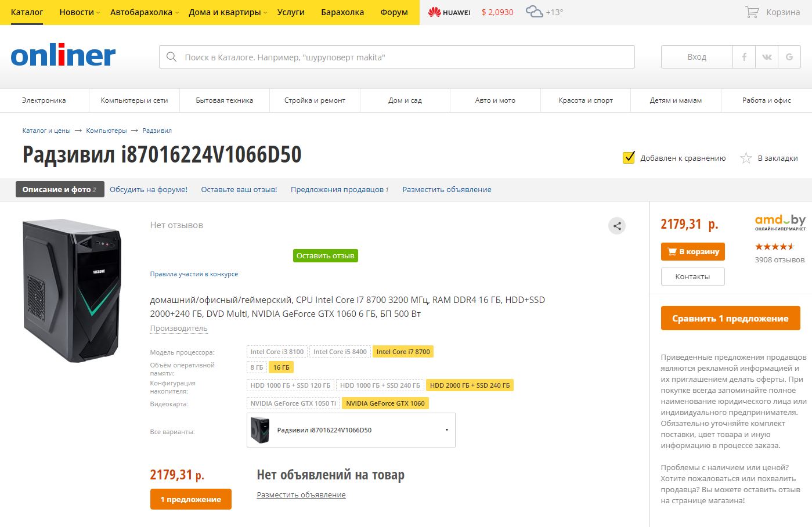The width and height of the screenshot is (812, 527).
Task: Open Авто и мото category
Action: pyautogui.click(x=495, y=100)
